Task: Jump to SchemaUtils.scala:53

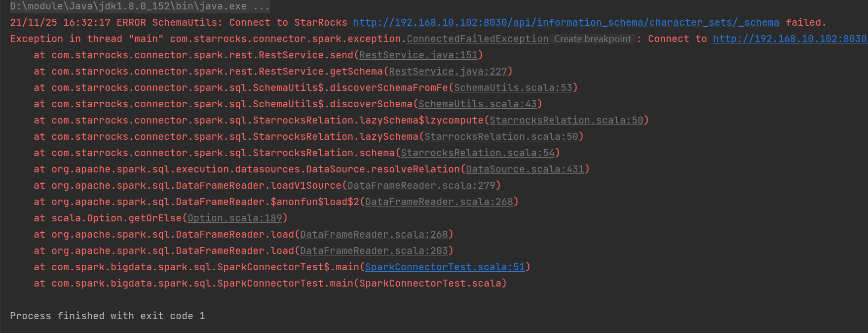Action: click(x=513, y=87)
